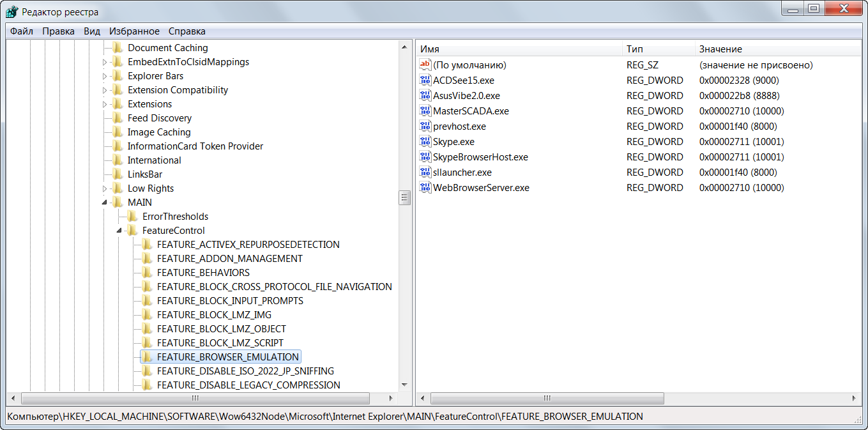The image size is (868, 430).
Task: Sort values by the Тип column header
Action: (x=659, y=49)
